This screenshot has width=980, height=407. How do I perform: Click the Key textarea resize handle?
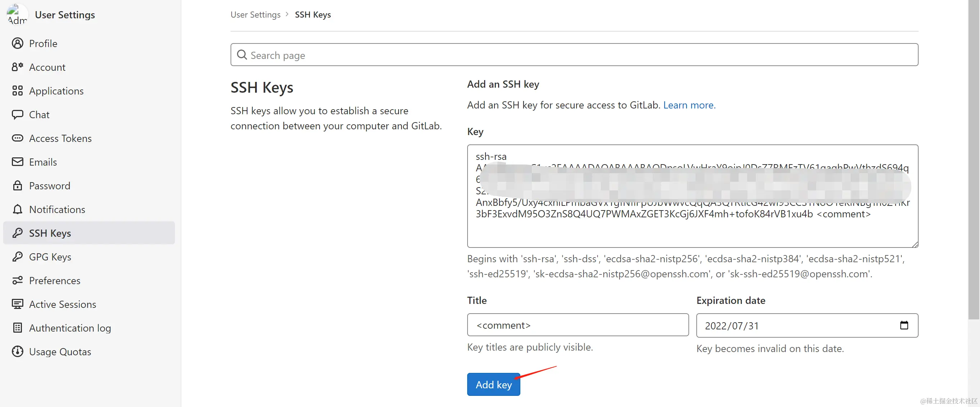[915, 244]
